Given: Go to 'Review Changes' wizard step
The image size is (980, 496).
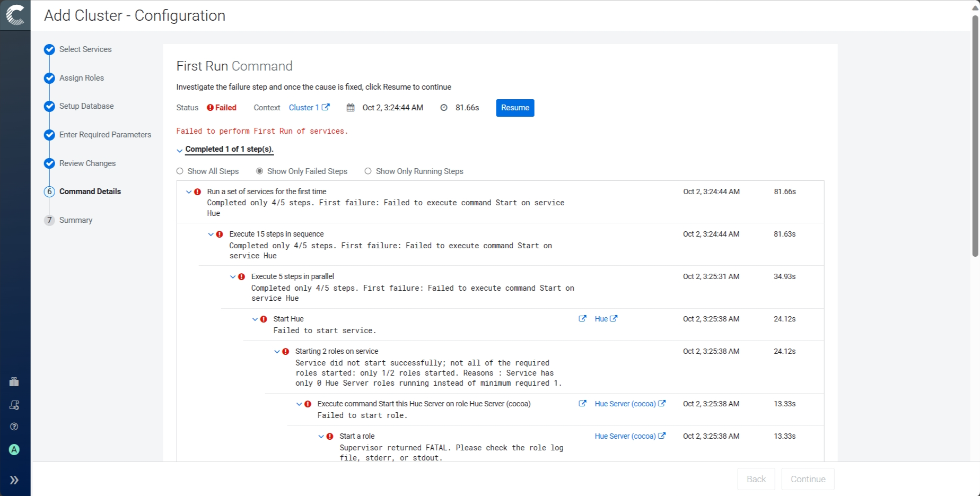Looking at the screenshot, I should click(x=87, y=163).
